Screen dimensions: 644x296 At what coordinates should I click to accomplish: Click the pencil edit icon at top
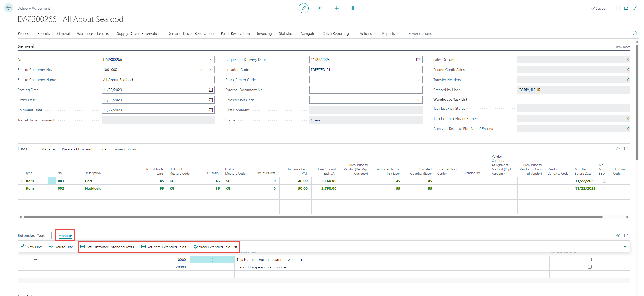click(x=303, y=8)
